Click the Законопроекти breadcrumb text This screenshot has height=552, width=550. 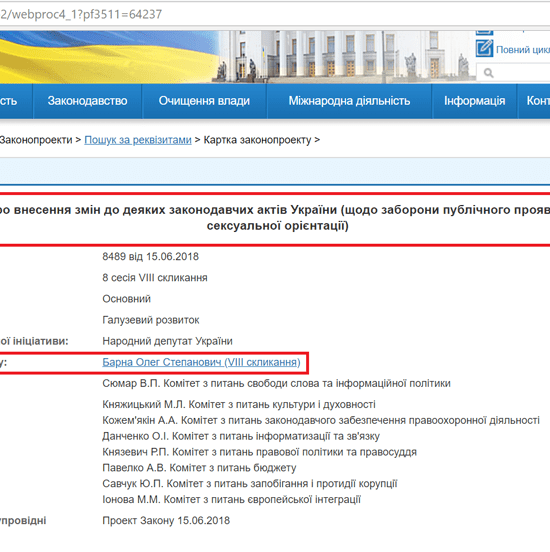36,140
